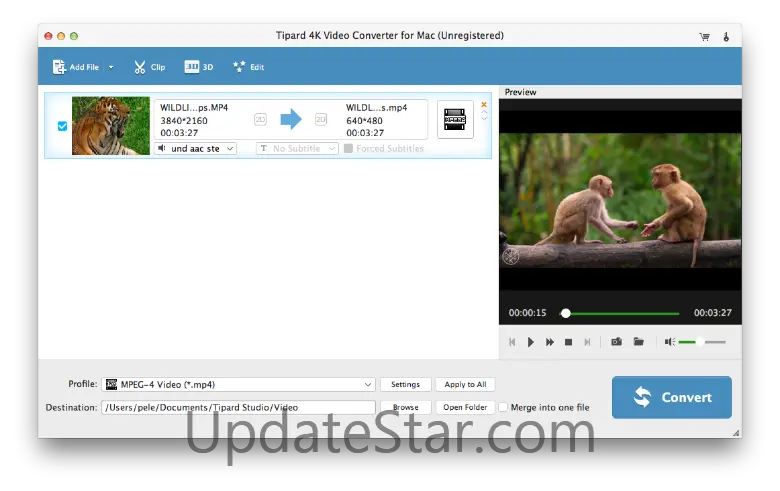Click the source 2D mode icon

[x=260, y=119]
